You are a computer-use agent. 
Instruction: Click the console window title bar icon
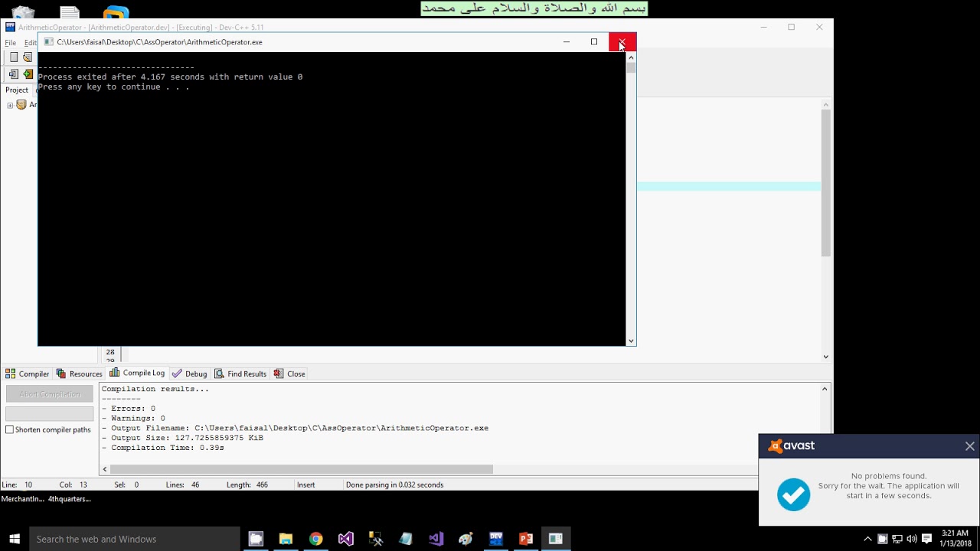point(49,42)
